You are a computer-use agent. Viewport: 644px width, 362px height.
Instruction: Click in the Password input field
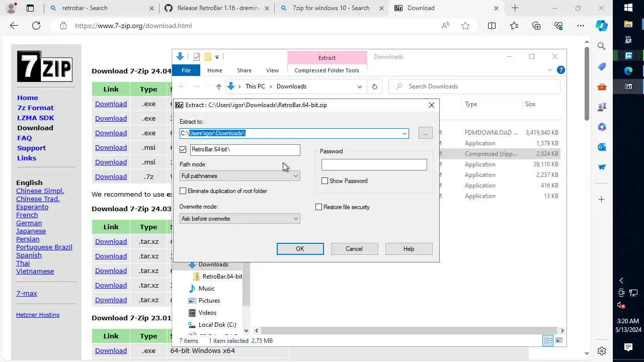click(x=374, y=164)
